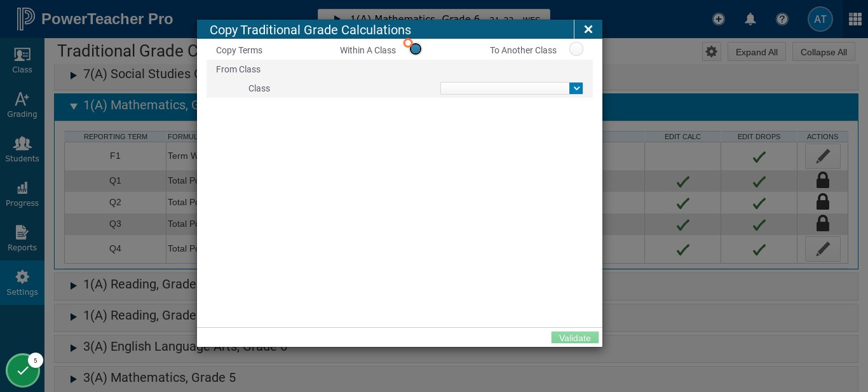Screen dimensions: 868x392
Task: Open the class selector at top
Action: [434, 15]
